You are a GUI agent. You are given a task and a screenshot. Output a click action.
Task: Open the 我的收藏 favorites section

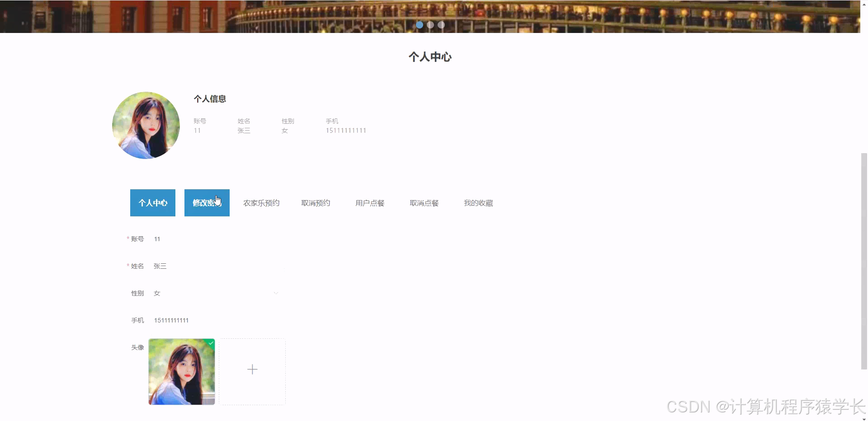478,203
